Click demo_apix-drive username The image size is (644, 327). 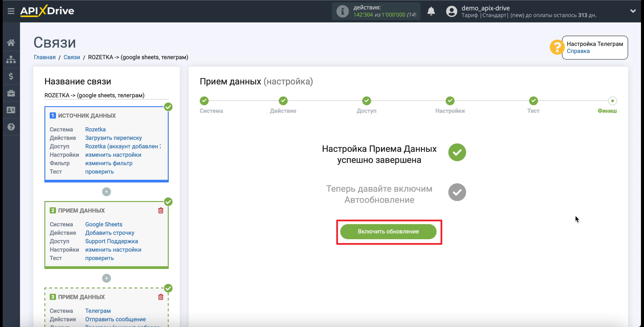point(485,8)
